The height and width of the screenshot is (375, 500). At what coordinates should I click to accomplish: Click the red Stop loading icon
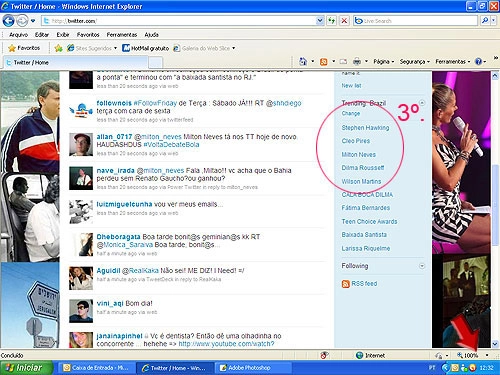pos(344,21)
